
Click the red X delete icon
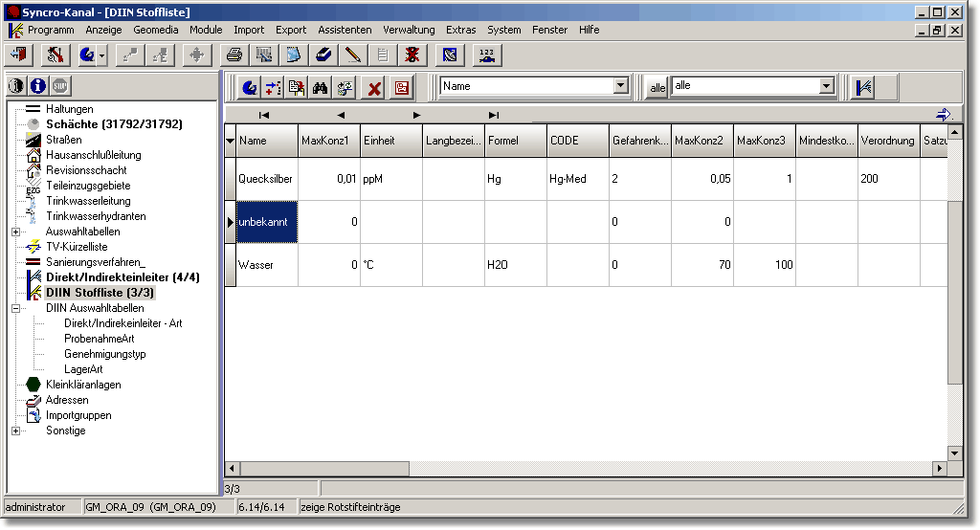[x=375, y=88]
